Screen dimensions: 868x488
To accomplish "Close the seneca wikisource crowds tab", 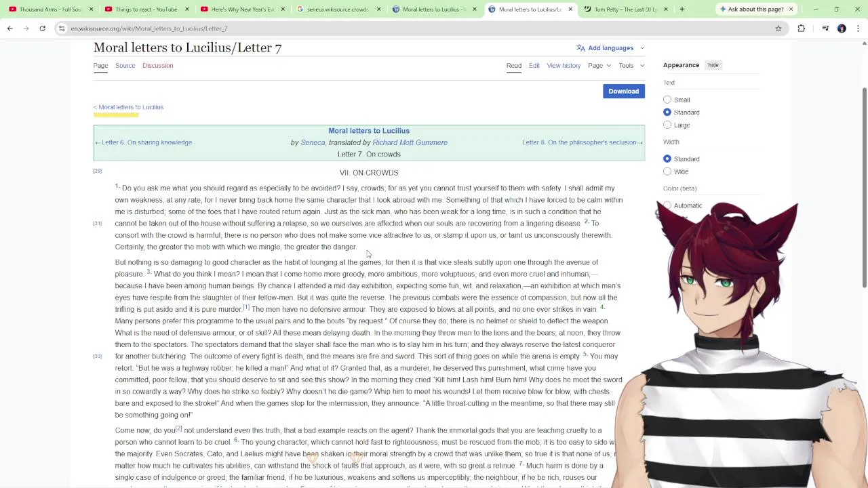I will (x=378, y=9).
